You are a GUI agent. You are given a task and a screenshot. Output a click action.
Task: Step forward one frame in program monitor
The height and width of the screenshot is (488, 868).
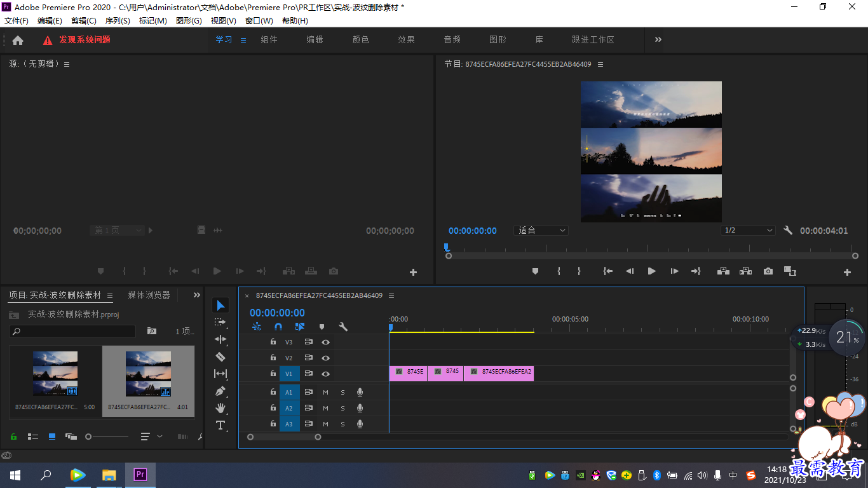tap(674, 271)
